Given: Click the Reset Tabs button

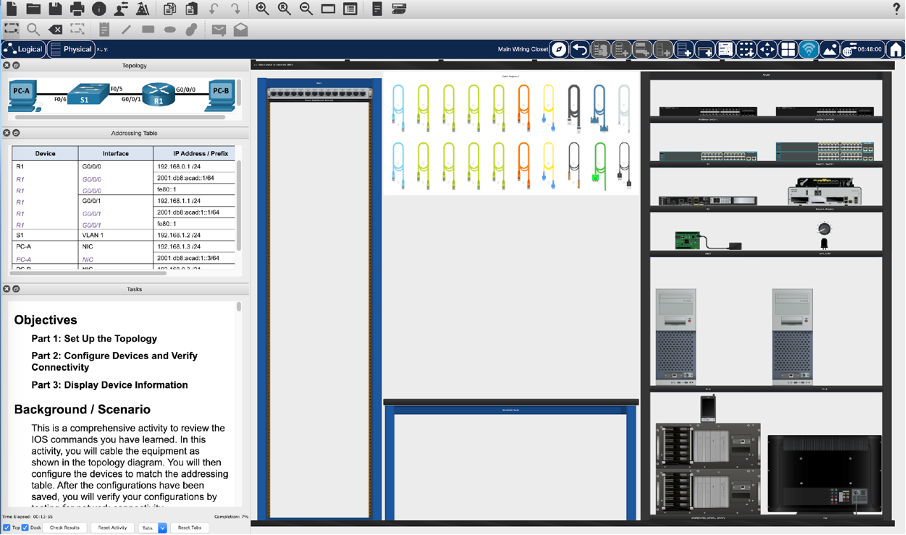Looking at the screenshot, I should tap(189, 528).
